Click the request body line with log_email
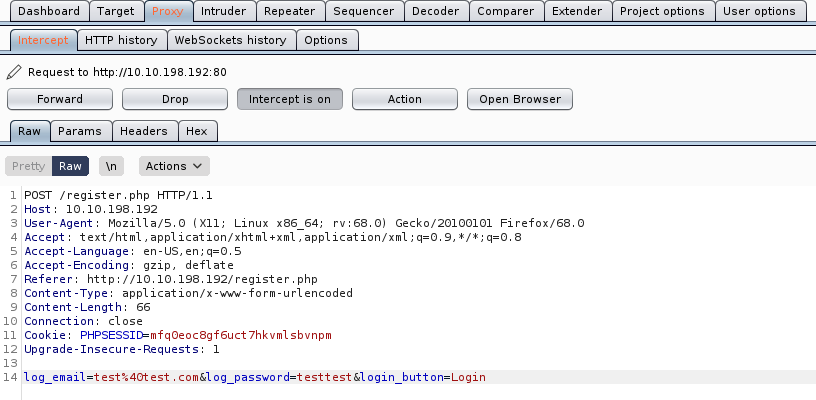The image size is (816, 400). [255, 377]
